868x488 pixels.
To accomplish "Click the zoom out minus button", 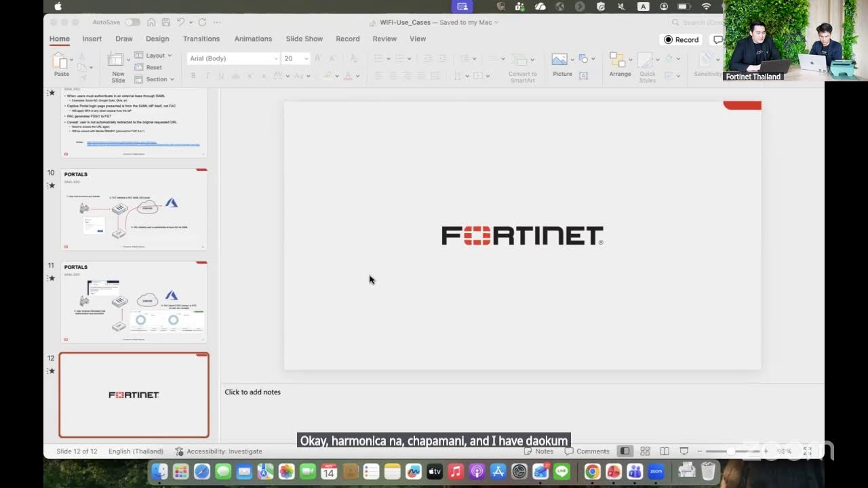I will 700,451.
